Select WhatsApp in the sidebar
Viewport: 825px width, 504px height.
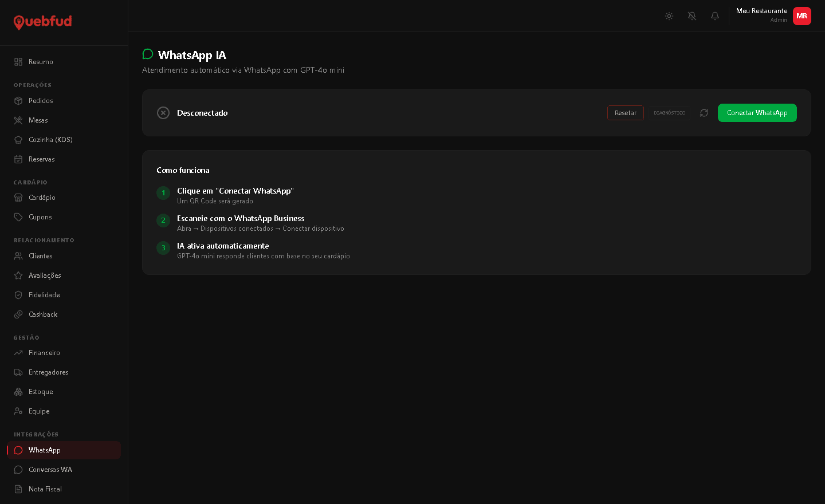tap(64, 450)
